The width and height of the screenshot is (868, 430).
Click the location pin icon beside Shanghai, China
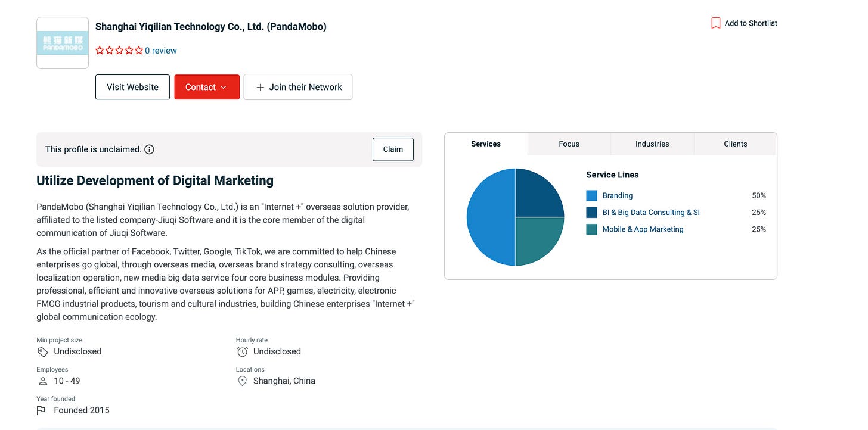242,381
